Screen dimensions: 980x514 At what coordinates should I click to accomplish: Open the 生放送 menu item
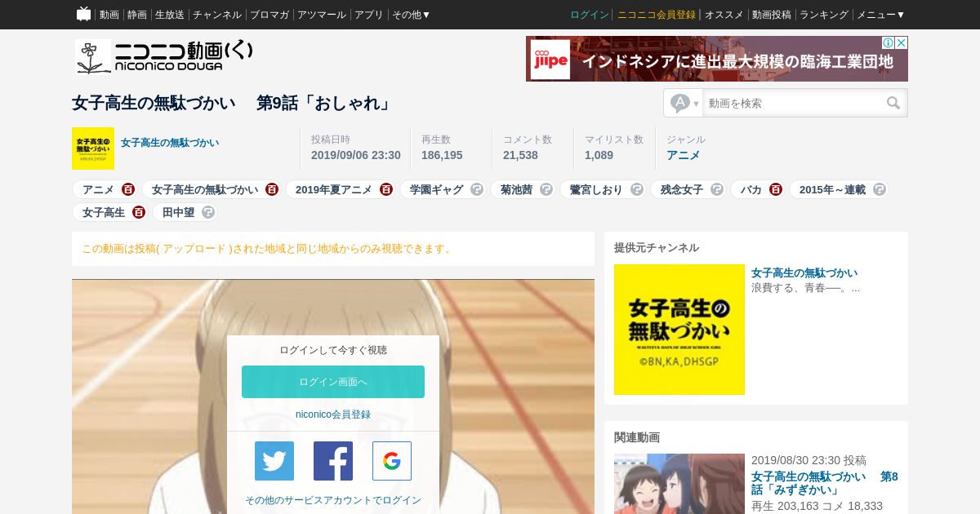[170, 15]
